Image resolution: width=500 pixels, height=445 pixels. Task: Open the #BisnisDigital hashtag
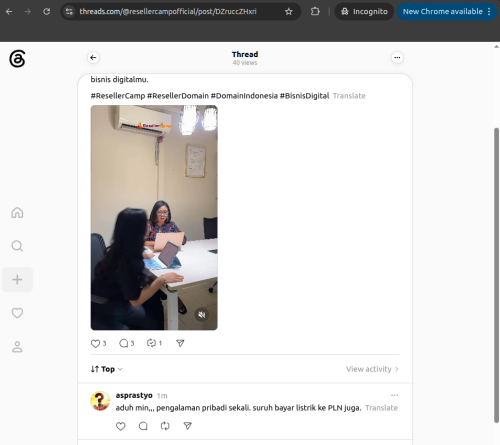(x=304, y=96)
